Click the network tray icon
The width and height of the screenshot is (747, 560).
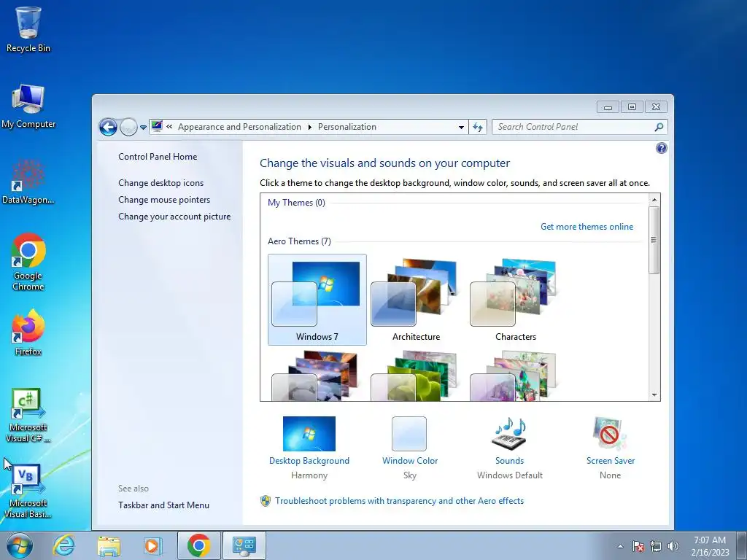click(656, 546)
